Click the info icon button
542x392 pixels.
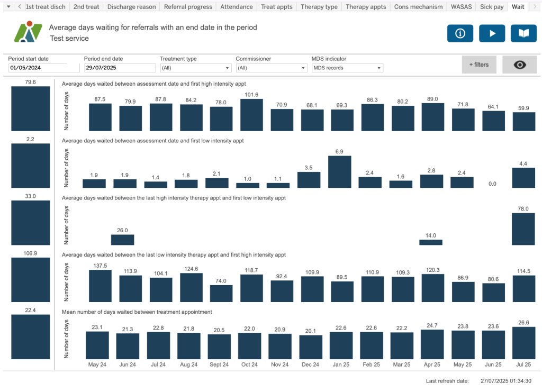coord(460,33)
